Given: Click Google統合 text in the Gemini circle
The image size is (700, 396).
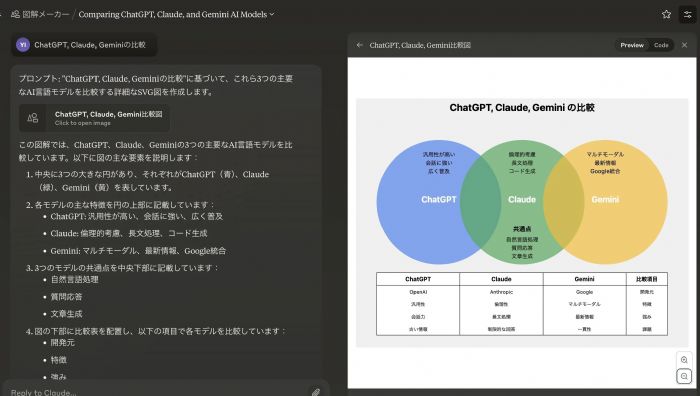Looking at the screenshot, I should point(605,171).
